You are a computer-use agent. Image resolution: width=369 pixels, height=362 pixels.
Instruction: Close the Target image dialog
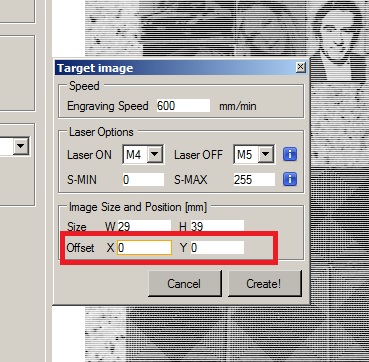coord(300,67)
